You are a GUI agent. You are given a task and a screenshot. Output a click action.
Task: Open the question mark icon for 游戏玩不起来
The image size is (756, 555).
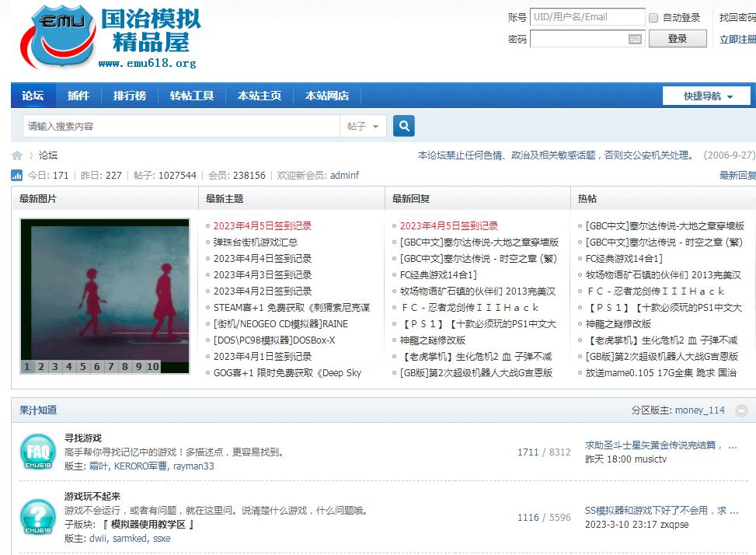37,517
